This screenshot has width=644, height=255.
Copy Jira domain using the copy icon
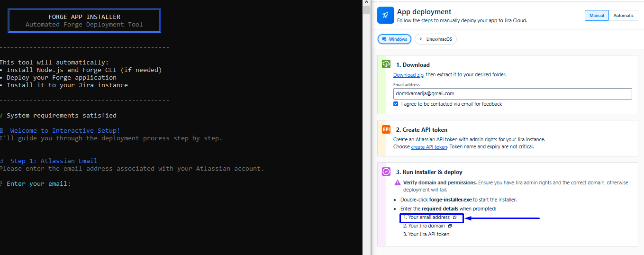click(450, 226)
